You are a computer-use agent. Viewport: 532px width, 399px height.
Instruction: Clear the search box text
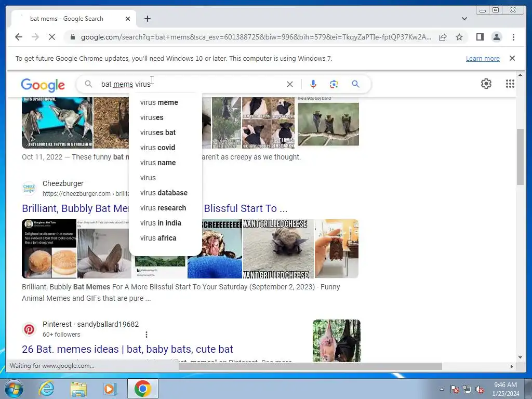coord(290,84)
